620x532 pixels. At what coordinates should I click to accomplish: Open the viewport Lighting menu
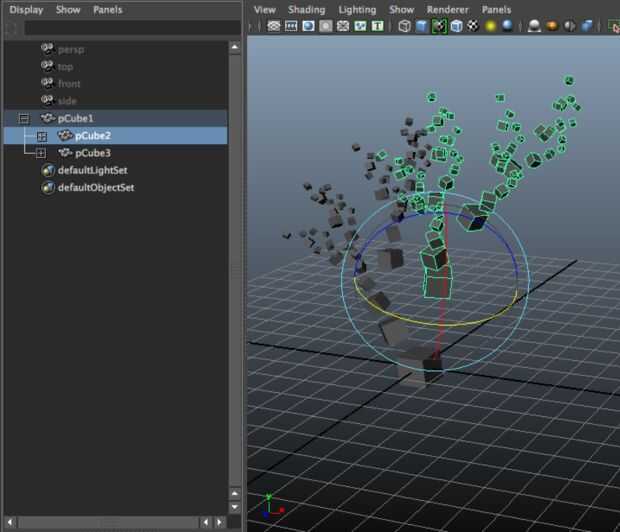[x=357, y=10]
